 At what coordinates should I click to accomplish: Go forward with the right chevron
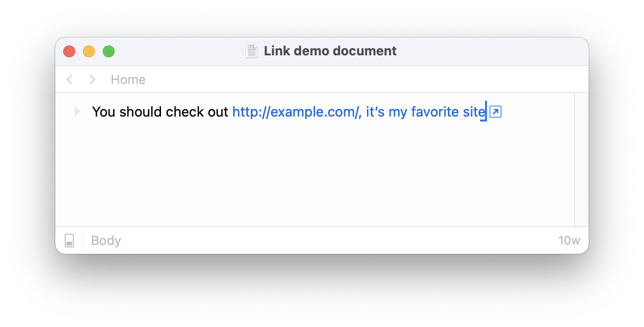click(x=92, y=80)
